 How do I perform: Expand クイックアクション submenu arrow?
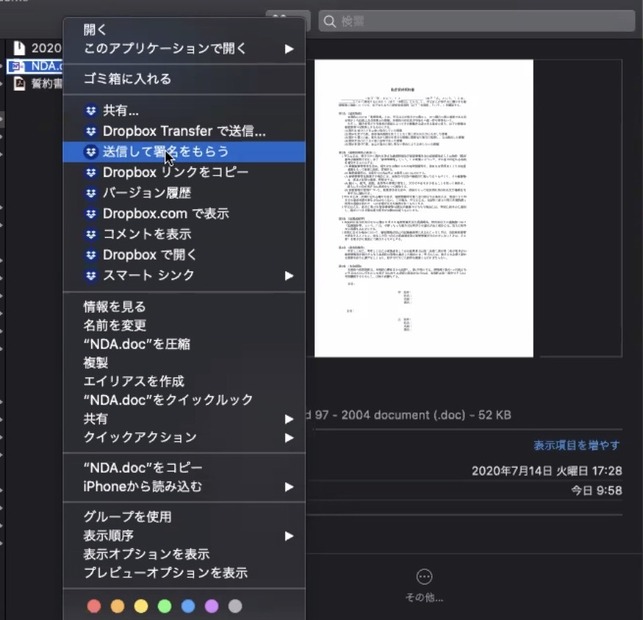click(x=289, y=438)
